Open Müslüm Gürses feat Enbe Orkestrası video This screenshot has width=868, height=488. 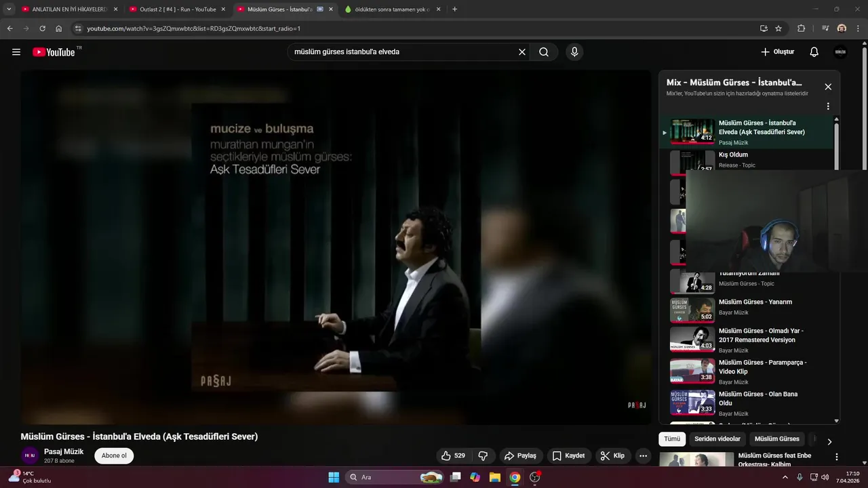(774, 460)
